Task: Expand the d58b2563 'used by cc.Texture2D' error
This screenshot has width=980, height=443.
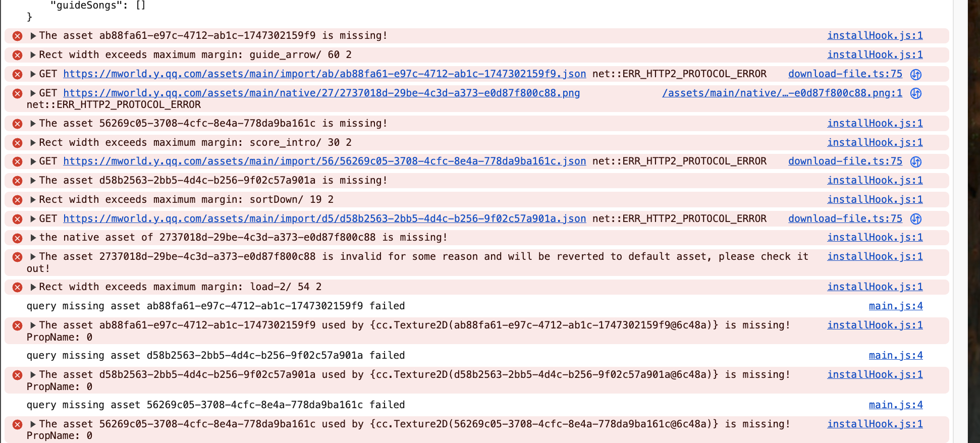Action: coord(33,375)
